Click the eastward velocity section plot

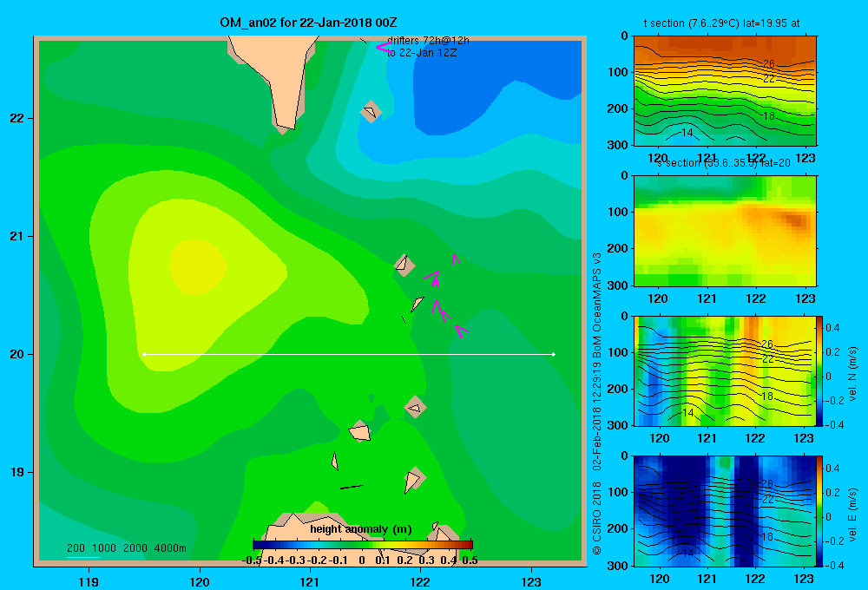click(x=725, y=511)
